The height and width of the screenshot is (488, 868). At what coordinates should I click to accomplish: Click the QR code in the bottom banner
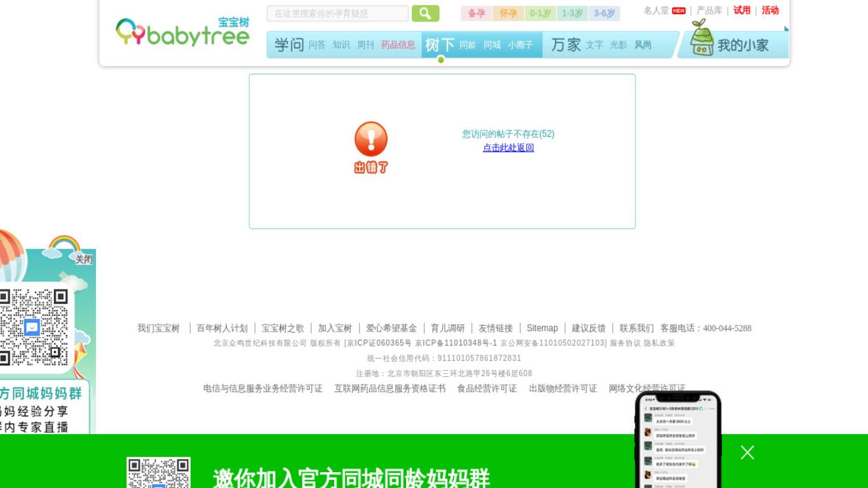158,473
